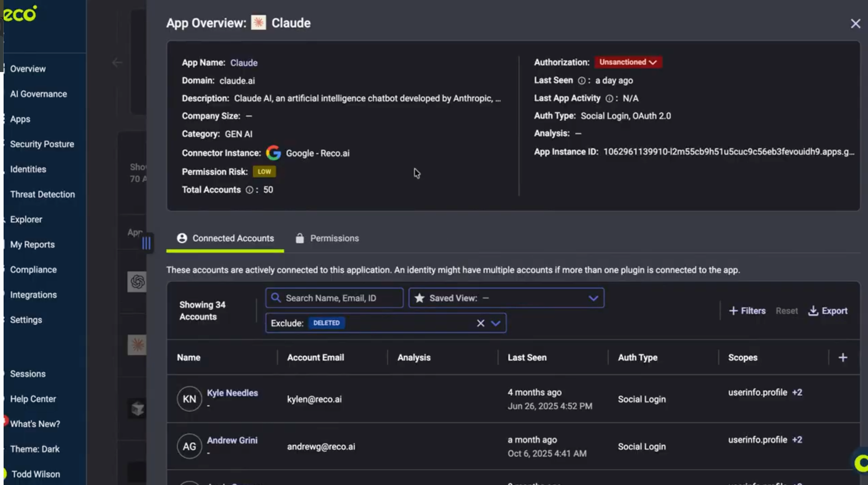The width and height of the screenshot is (868, 485).
Task: Open AI Governance in the sidebar
Action: point(38,94)
